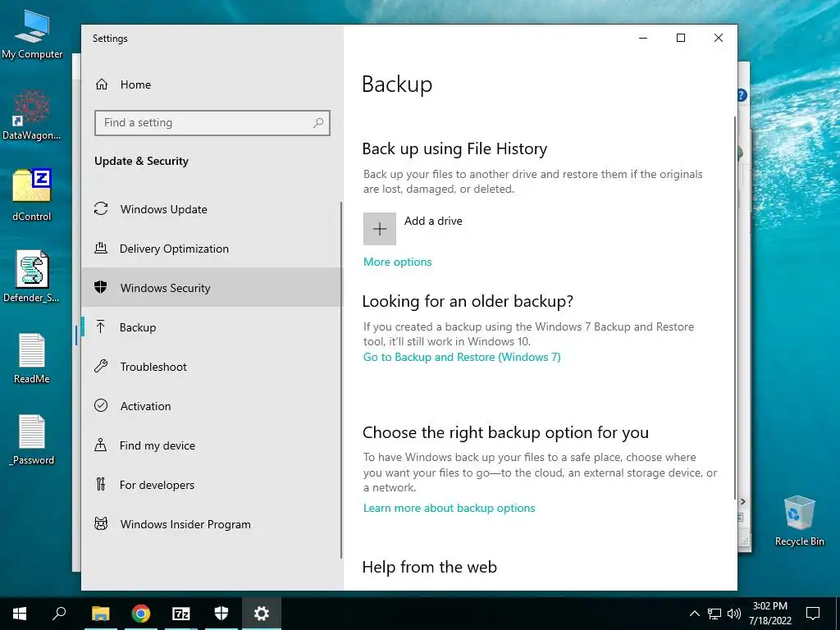Open Windows Security shield in taskbar

coord(221,614)
